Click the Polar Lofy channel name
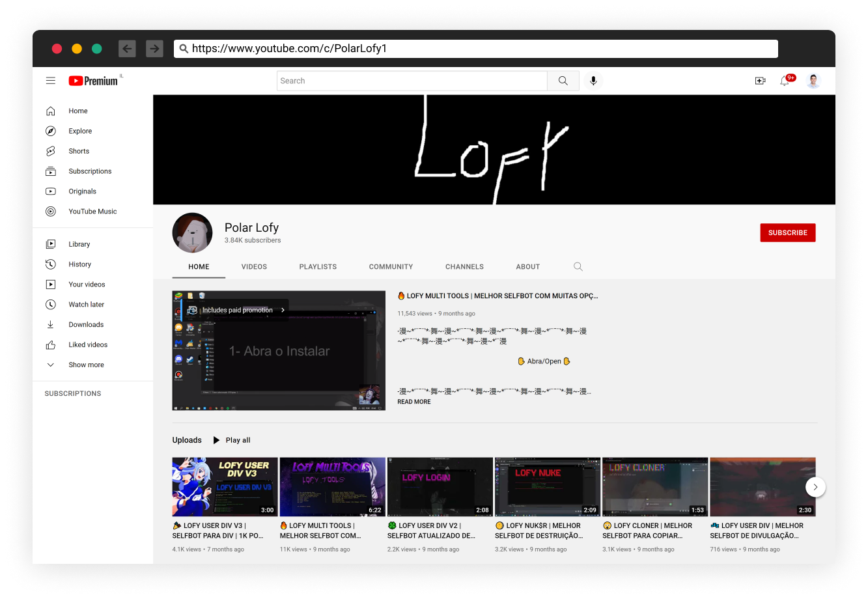The image size is (868, 599). click(251, 227)
